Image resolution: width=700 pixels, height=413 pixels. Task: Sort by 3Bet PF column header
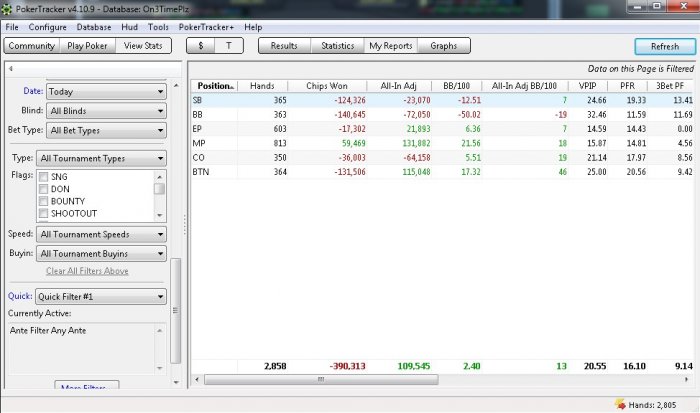[x=670, y=86]
